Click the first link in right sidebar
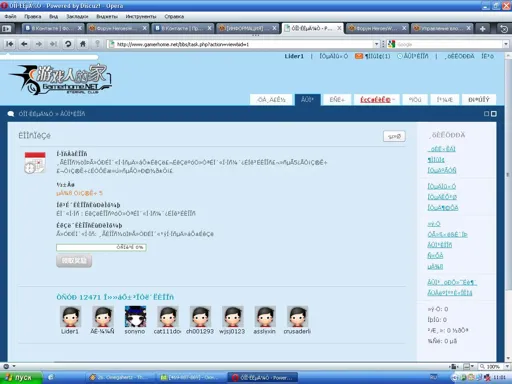 [442, 149]
